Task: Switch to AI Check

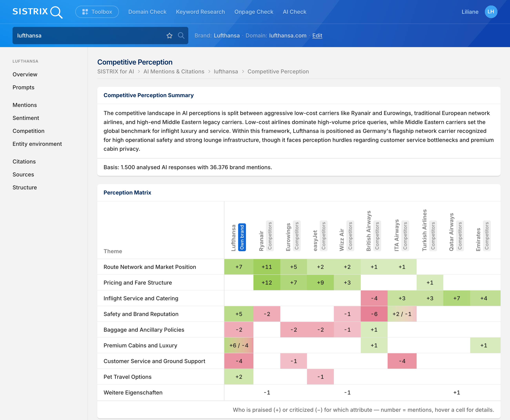Action: [x=295, y=12]
